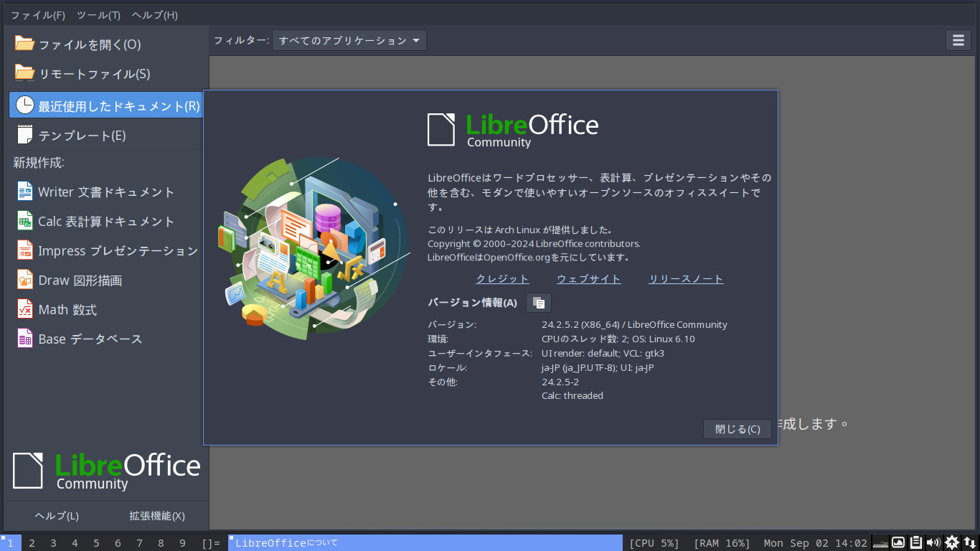Create a new Calc 表計算ドキュメント
Screen dimensions: 980x551
(x=107, y=222)
